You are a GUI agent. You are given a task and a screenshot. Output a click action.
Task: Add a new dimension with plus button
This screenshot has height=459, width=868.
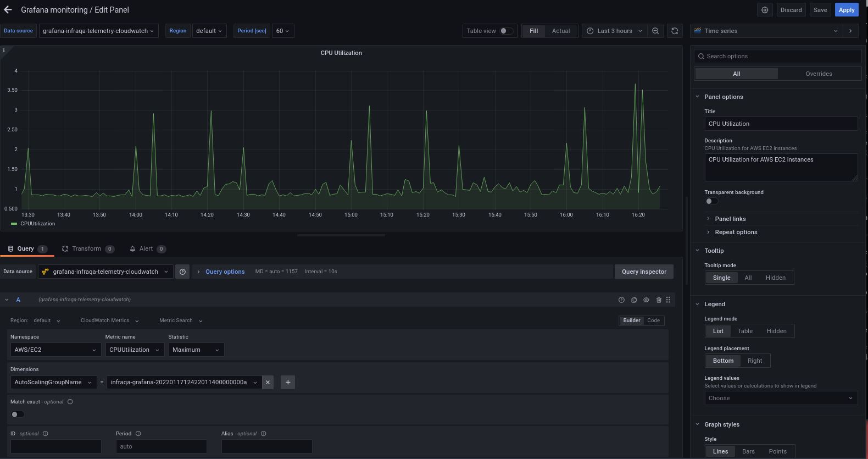pos(288,382)
